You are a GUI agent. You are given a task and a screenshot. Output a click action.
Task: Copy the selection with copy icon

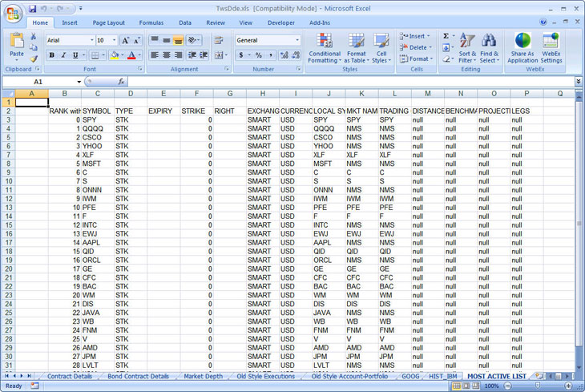click(34, 47)
